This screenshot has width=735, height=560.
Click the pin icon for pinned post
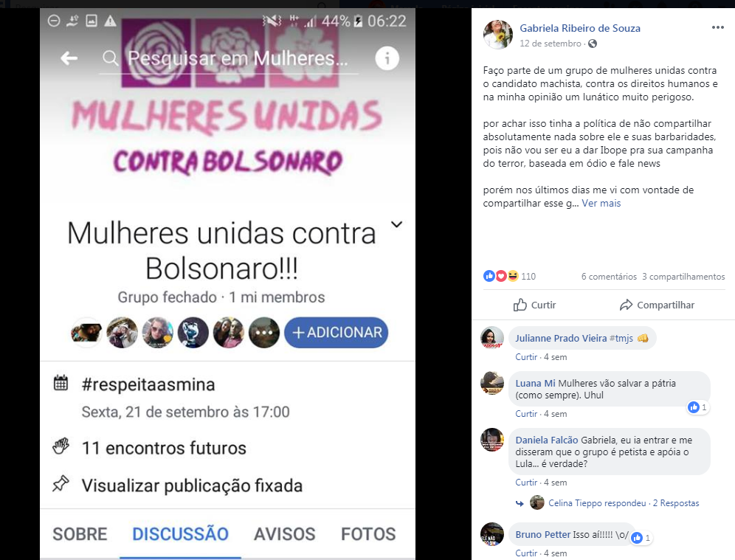(61, 484)
